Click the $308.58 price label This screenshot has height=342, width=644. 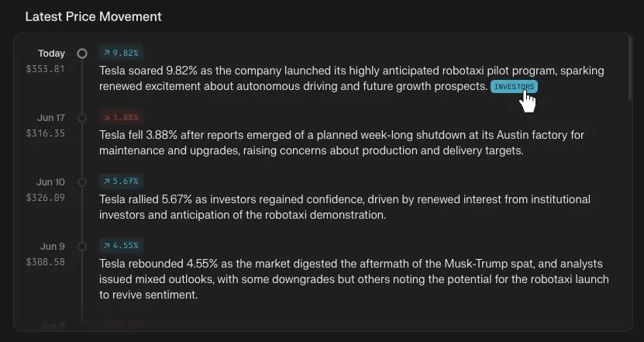pyautogui.click(x=45, y=262)
